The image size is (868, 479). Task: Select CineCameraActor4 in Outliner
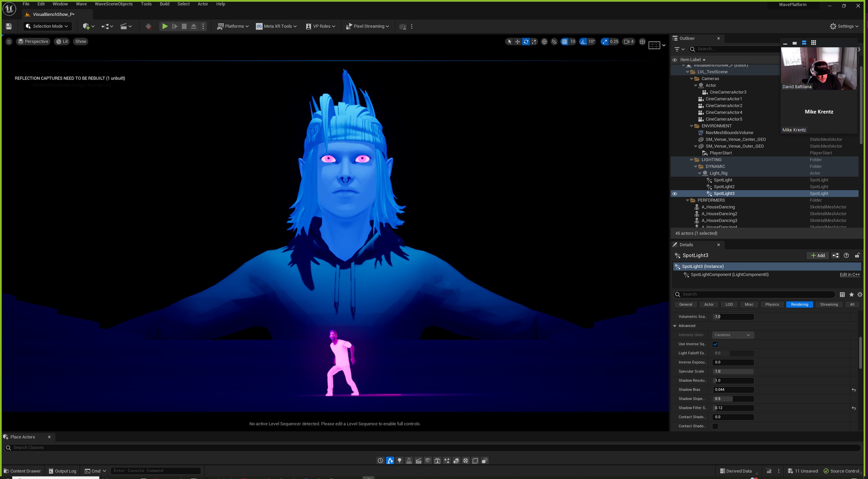tap(724, 112)
